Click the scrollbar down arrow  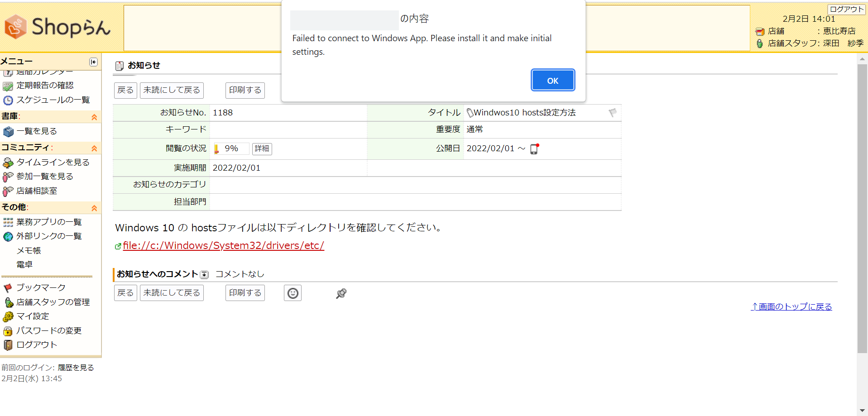point(863,410)
